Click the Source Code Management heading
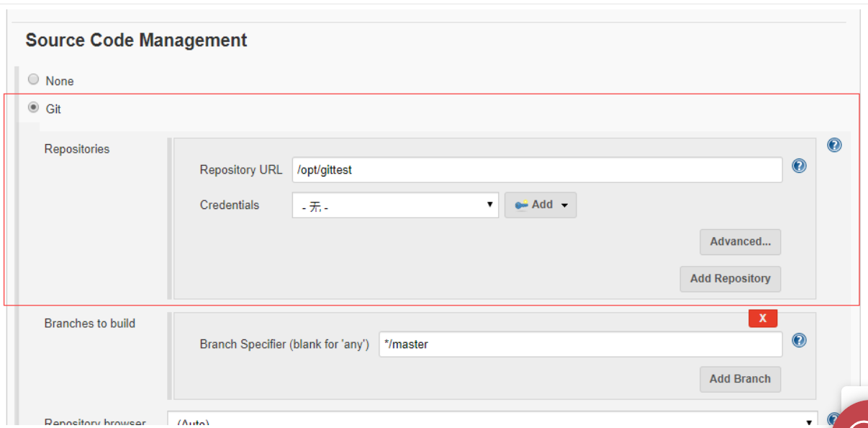Screen dimensions: 868x428 [136, 40]
